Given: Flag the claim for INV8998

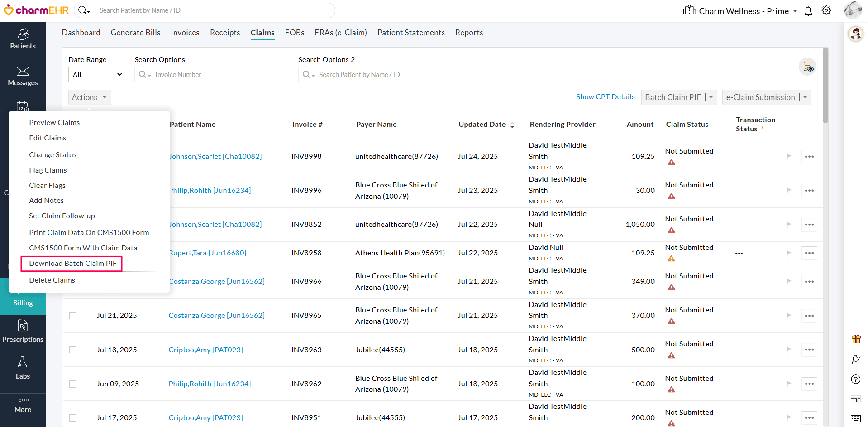Looking at the screenshot, I should click(x=789, y=156).
